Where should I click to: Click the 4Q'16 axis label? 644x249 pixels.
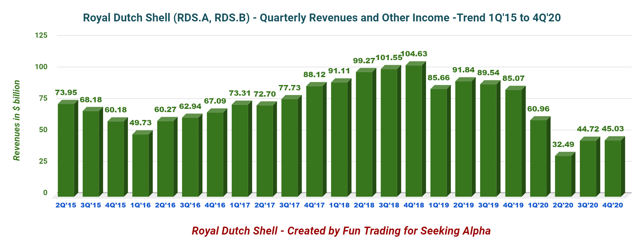click(215, 205)
